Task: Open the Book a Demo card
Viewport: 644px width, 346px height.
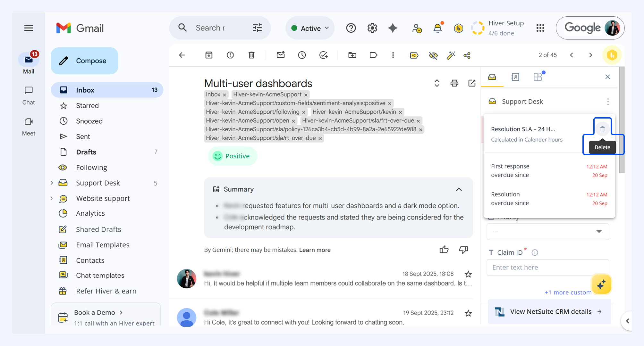Action: click(106, 315)
